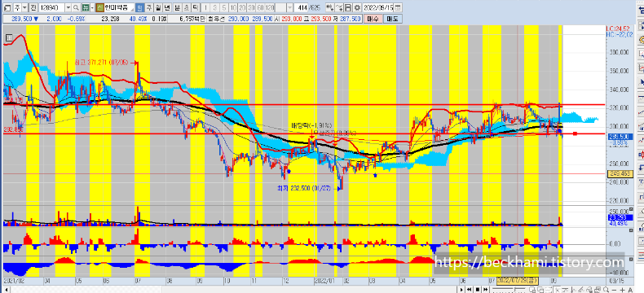Open the stock code 128940 dropdown arrow

tap(68, 8)
